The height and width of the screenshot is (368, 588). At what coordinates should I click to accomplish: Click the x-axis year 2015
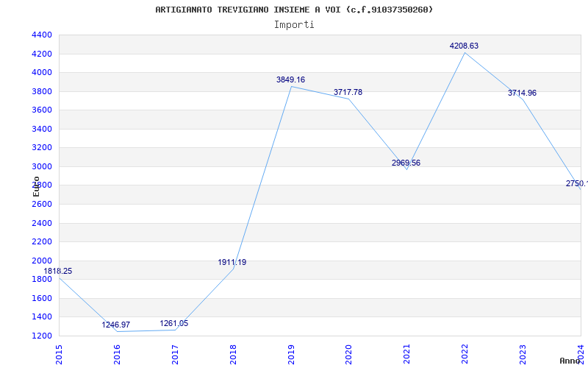pyautogui.click(x=59, y=355)
